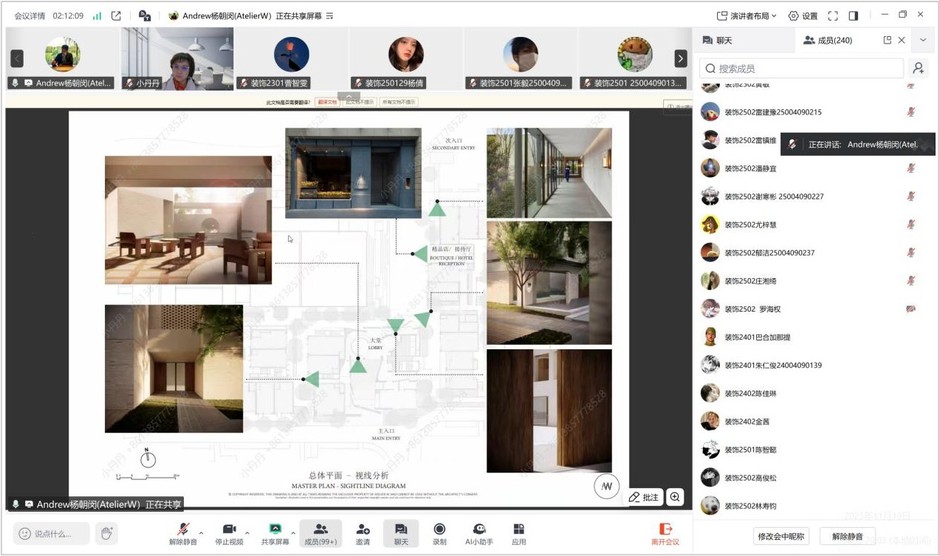Select the 成员(240) tab
The image size is (939, 556).
coord(828,40)
